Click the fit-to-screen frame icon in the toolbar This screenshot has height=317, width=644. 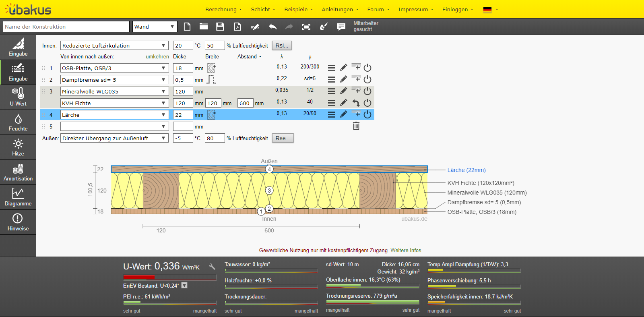[306, 27]
